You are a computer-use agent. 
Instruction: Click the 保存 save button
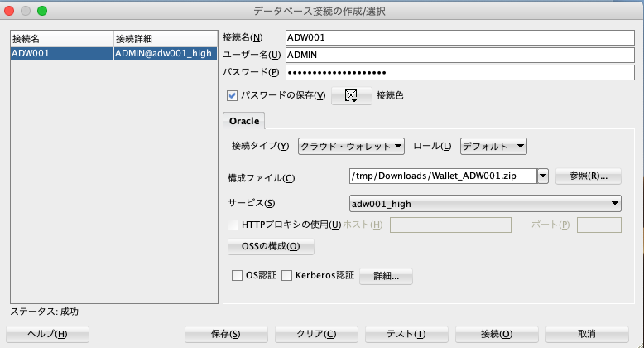point(225,334)
